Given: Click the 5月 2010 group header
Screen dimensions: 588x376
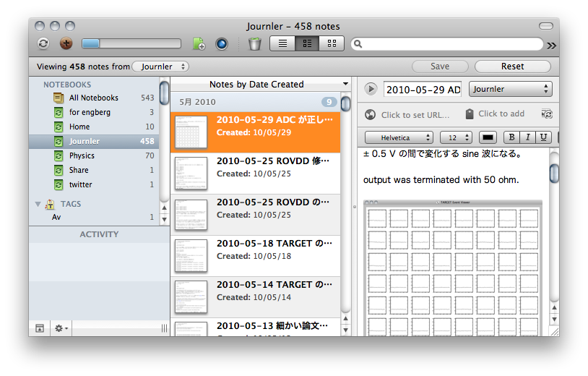Looking at the screenshot, I should [256, 102].
